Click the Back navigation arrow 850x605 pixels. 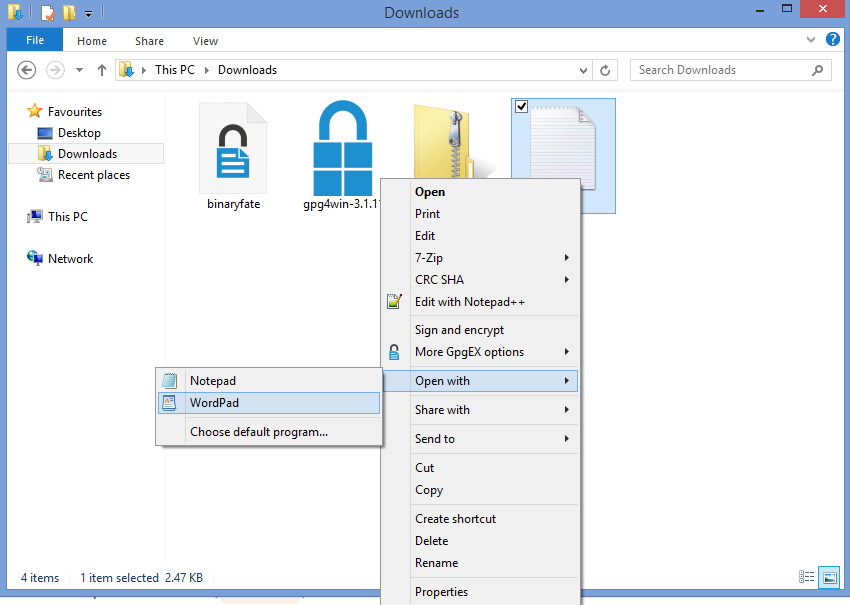(x=27, y=70)
